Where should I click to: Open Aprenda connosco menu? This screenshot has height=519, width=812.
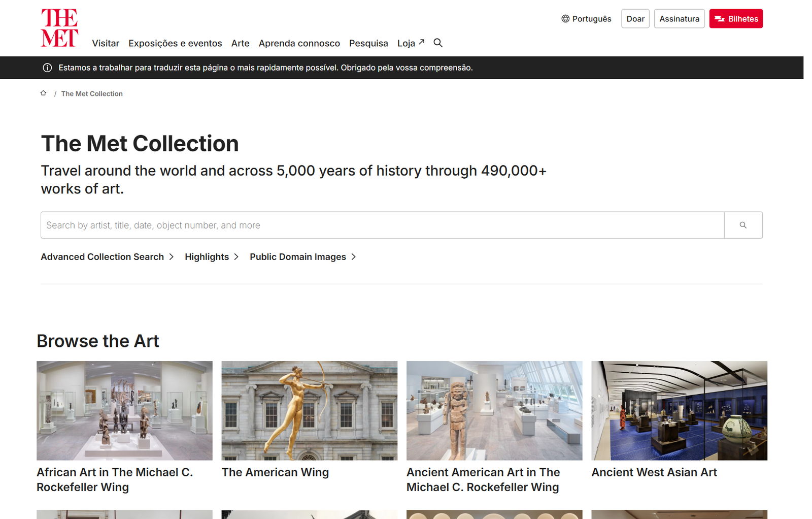pos(299,44)
